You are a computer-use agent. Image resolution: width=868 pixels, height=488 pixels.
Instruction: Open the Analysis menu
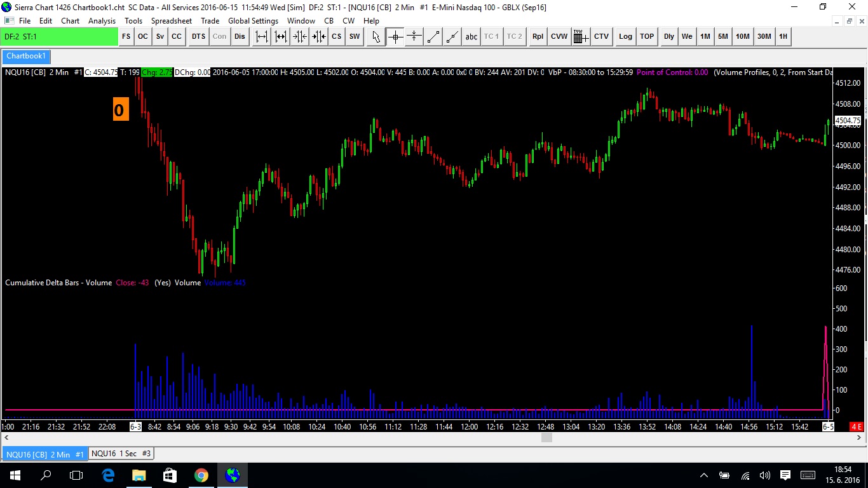(102, 21)
